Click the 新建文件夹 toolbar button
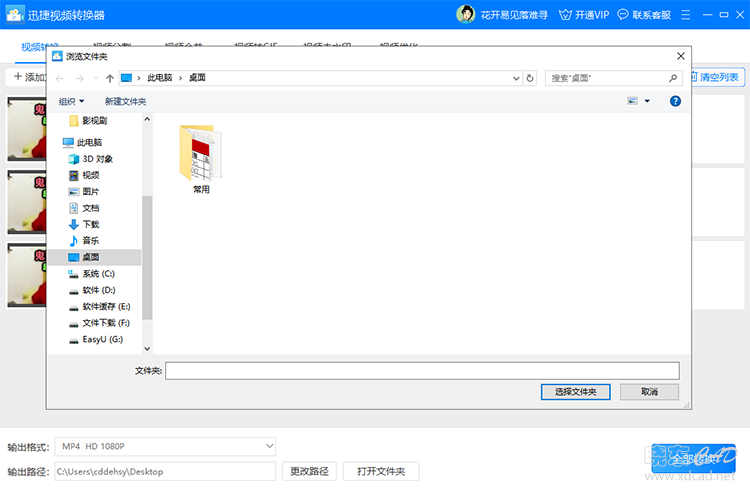This screenshot has height=491, width=750. (125, 101)
